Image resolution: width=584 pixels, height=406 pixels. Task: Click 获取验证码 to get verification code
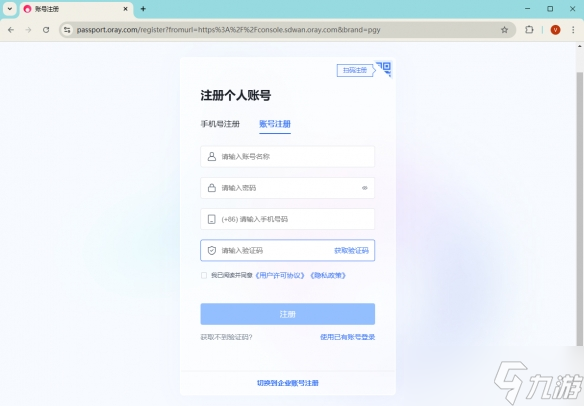click(351, 250)
